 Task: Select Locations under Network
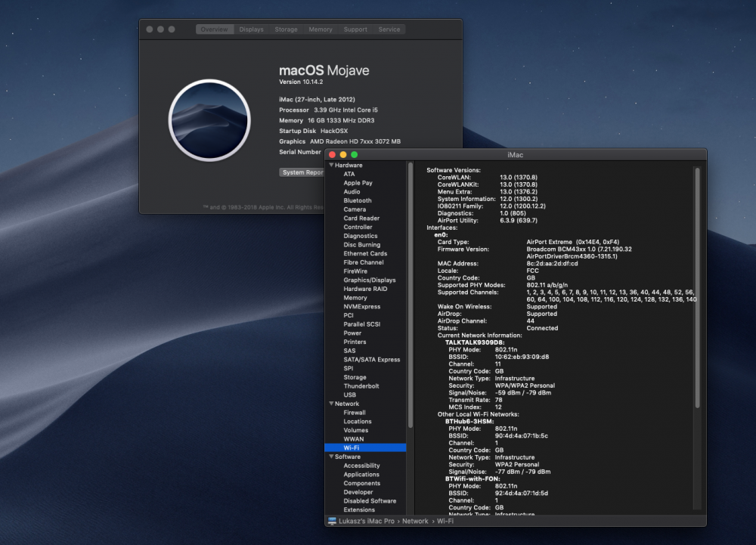pos(358,421)
